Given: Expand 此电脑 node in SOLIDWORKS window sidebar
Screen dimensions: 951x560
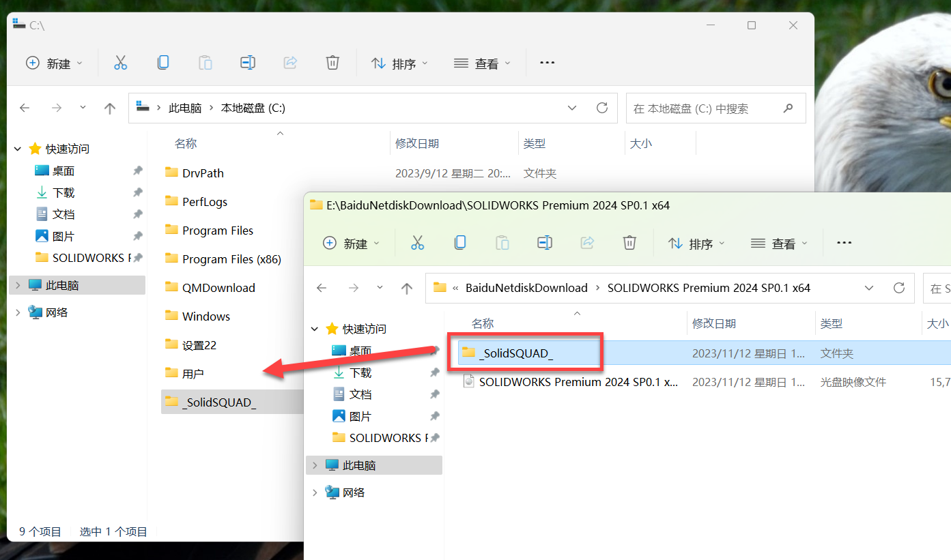Looking at the screenshot, I should [x=315, y=465].
